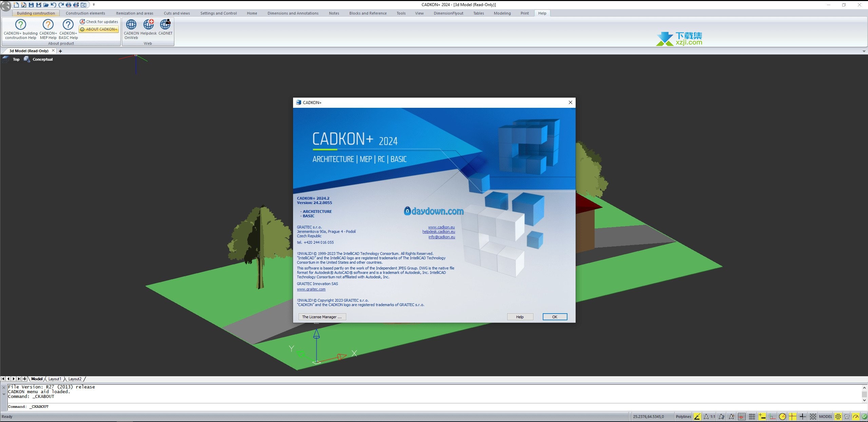Click Check for updates

coord(99,22)
